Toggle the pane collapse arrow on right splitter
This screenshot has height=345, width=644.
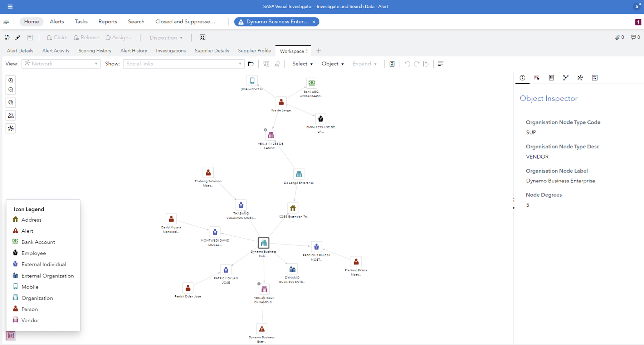pyautogui.click(x=514, y=208)
